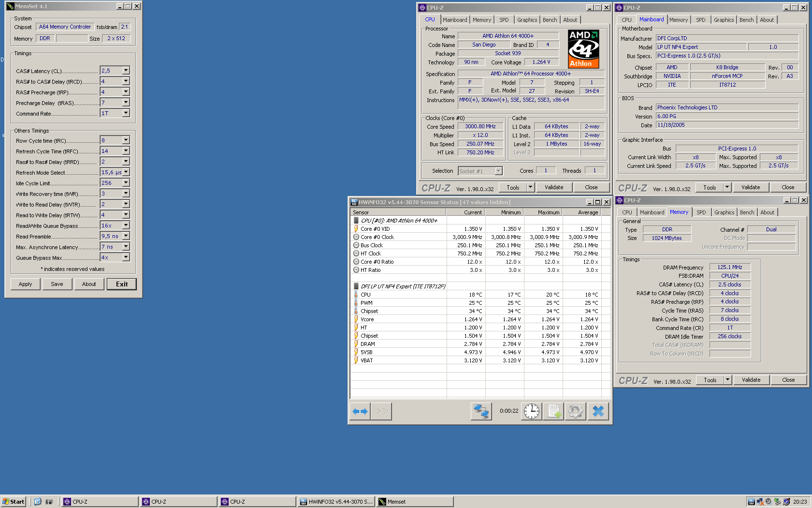Screen dimensions: 812x508
Task: Select the CPU tab in CPU-Z Memory window
Action: click(627, 212)
